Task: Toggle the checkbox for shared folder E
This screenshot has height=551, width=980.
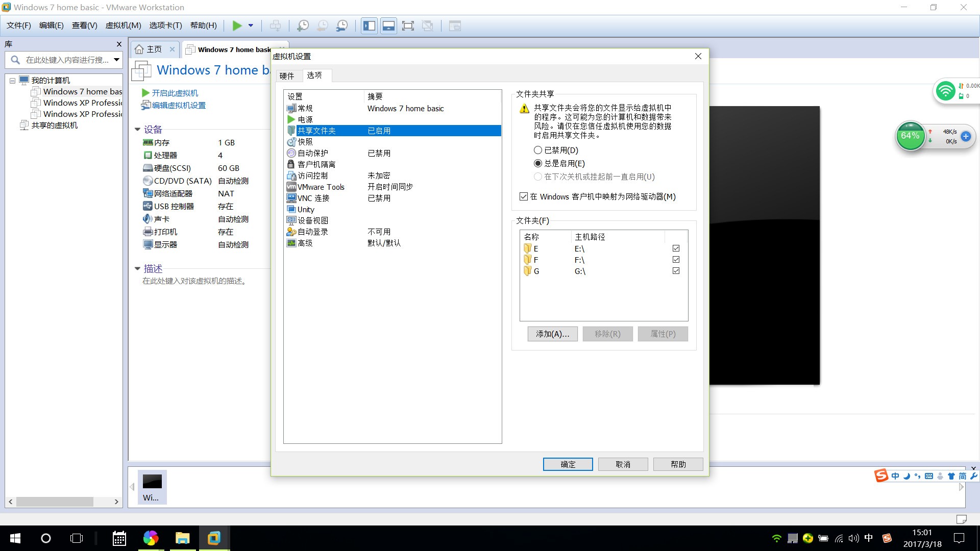Action: pyautogui.click(x=676, y=248)
